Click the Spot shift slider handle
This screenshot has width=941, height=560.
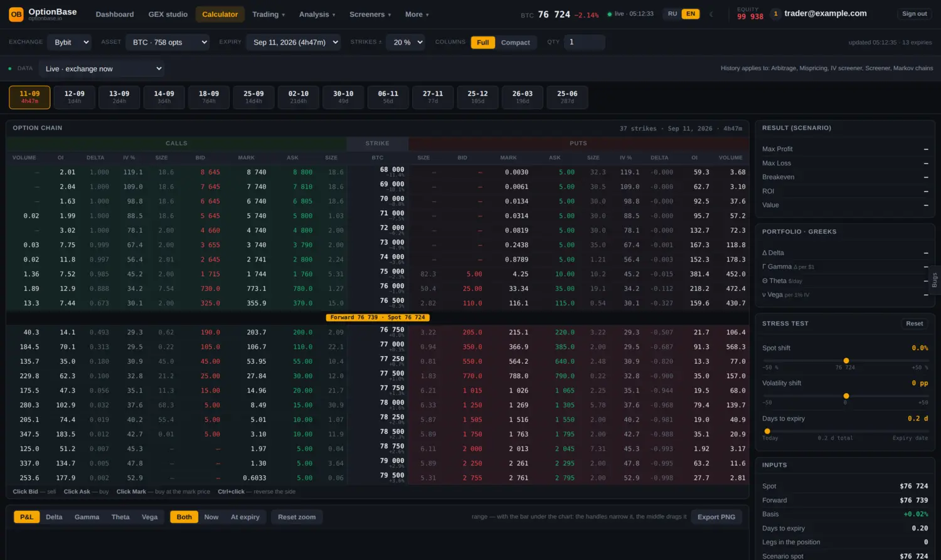[846, 361]
